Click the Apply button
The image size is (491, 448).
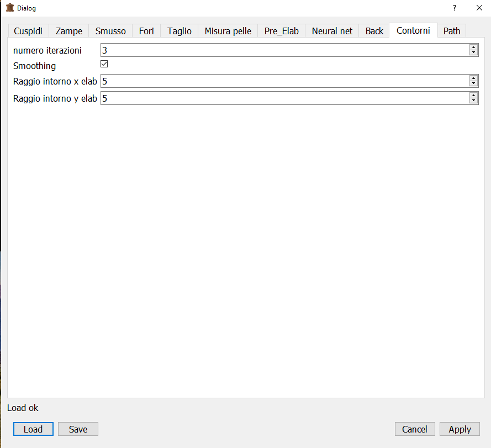(x=460, y=429)
